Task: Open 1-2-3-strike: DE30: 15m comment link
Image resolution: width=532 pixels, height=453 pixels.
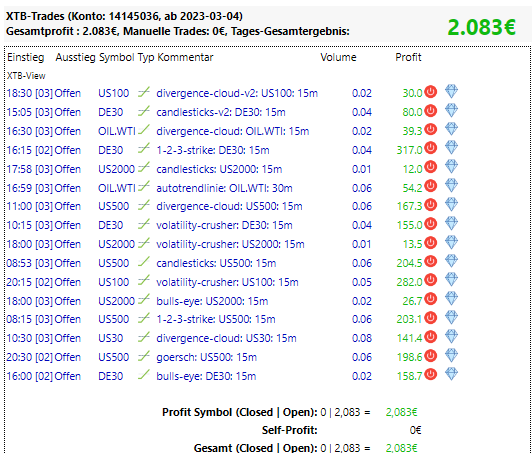Action: 213,150
